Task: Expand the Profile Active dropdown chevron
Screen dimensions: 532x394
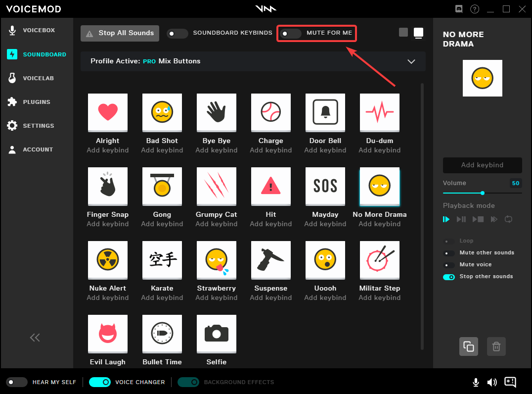Action: (411, 61)
